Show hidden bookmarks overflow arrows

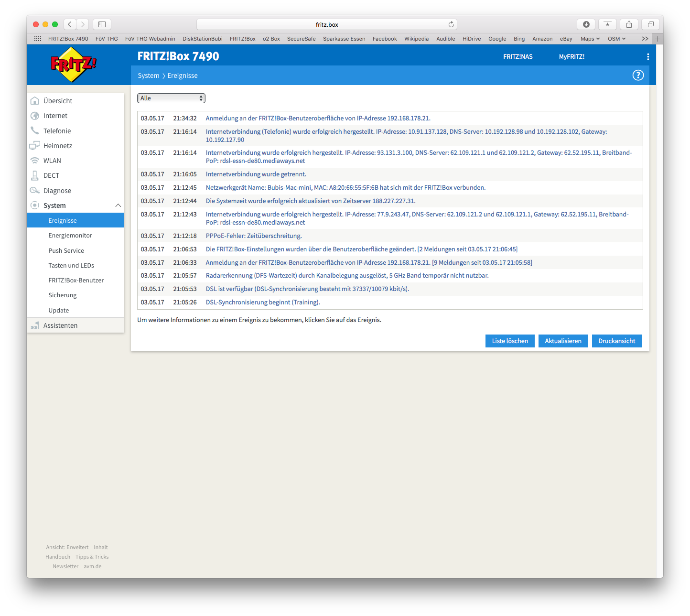tap(645, 39)
